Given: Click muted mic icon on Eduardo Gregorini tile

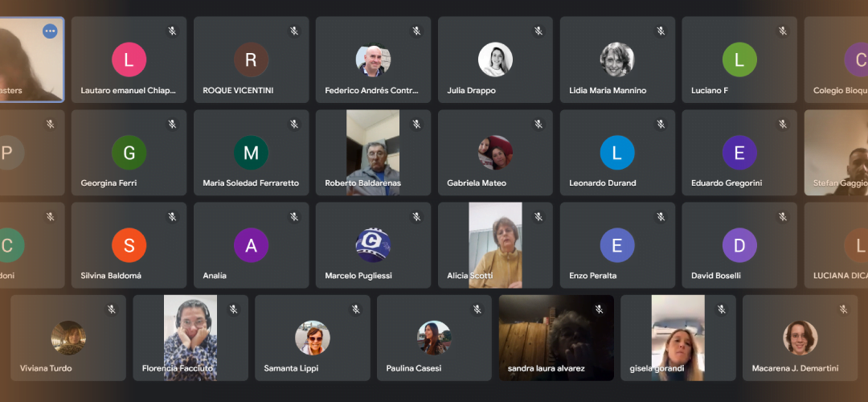Looking at the screenshot, I should (x=783, y=124).
